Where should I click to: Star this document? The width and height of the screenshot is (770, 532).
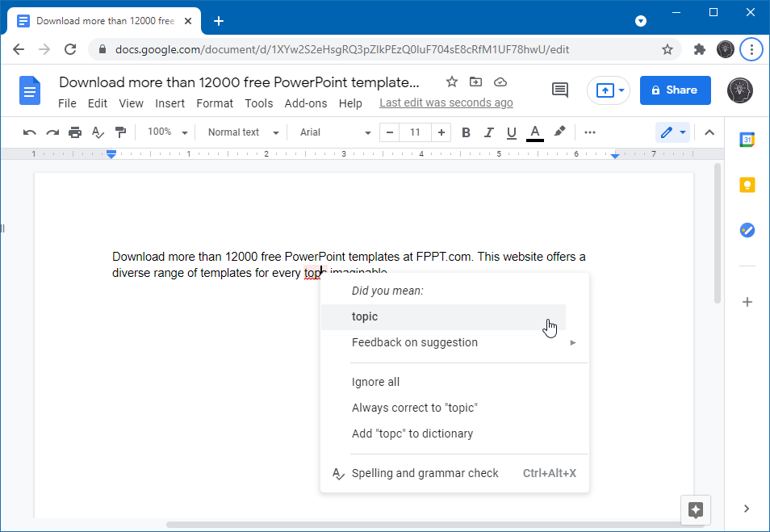coord(452,82)
